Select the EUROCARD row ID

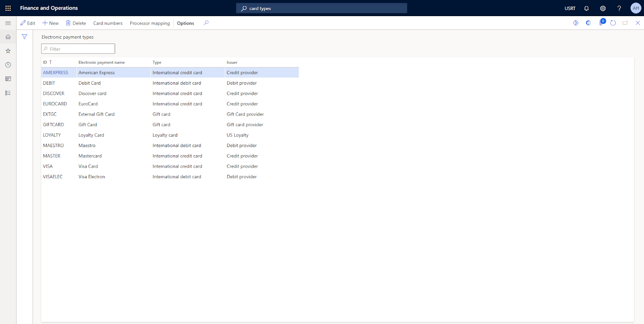pyautogui.click(x=55, y=104)
